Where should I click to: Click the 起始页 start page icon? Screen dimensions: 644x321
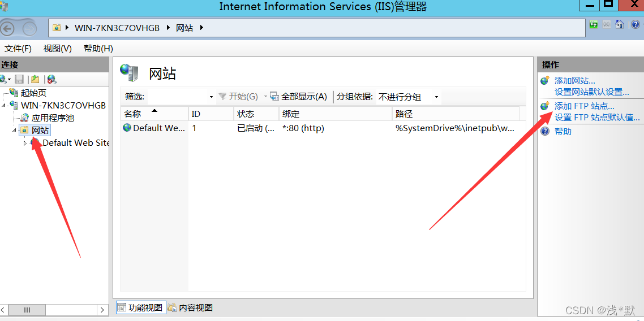pos(14,93)
